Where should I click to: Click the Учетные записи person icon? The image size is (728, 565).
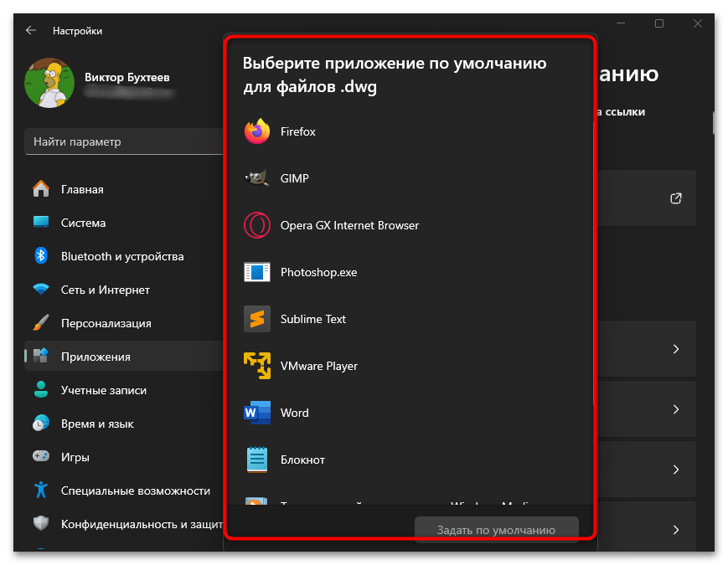(x=41, y=390)
